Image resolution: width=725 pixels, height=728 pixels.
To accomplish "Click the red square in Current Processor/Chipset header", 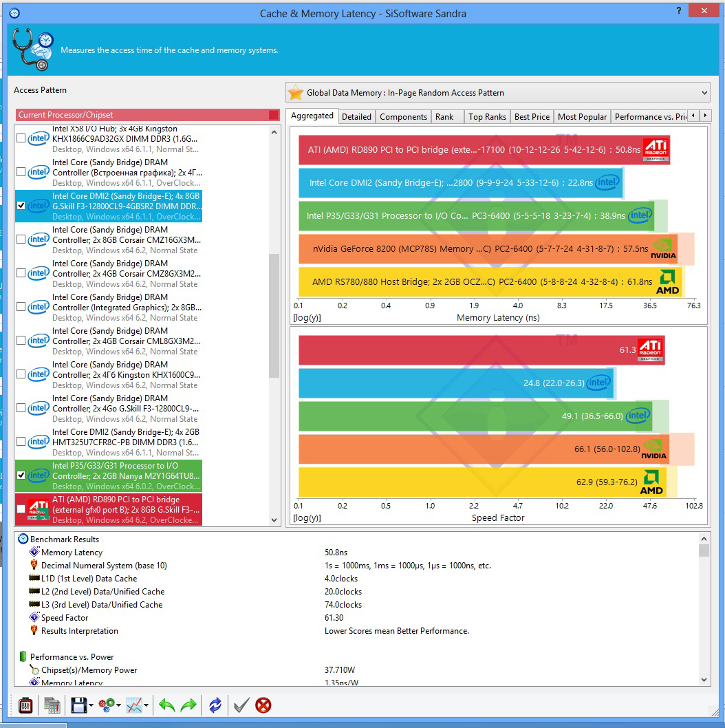I will point(274,115).
